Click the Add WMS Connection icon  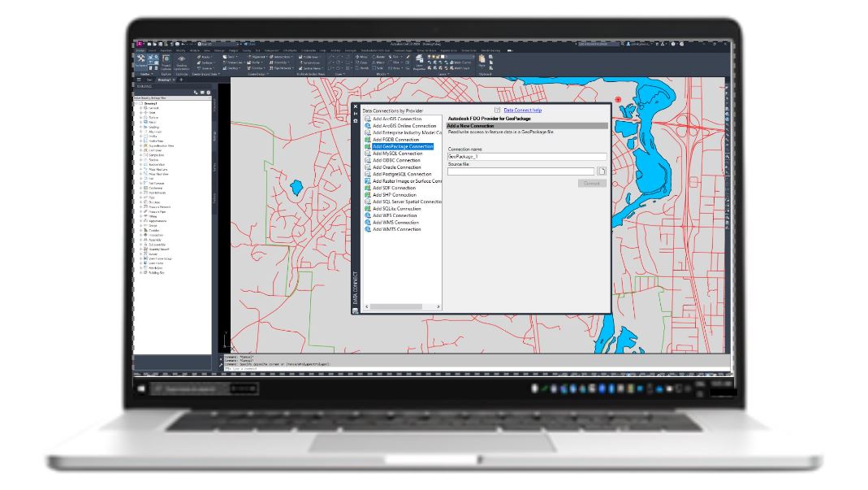pos(368,223)
